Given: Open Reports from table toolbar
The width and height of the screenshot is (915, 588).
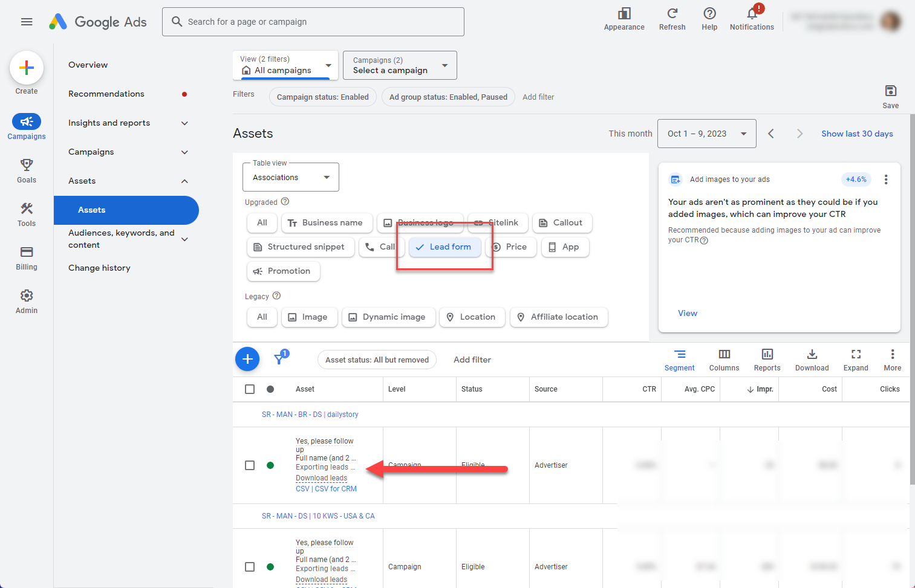Looking at the screenshot, I should tap(767, 360).
